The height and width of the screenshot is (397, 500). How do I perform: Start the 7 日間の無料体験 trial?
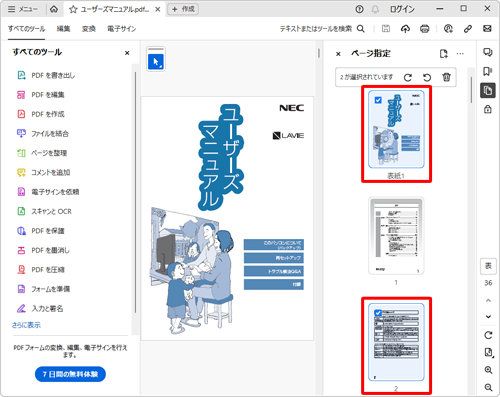click(x=70, y=374)
